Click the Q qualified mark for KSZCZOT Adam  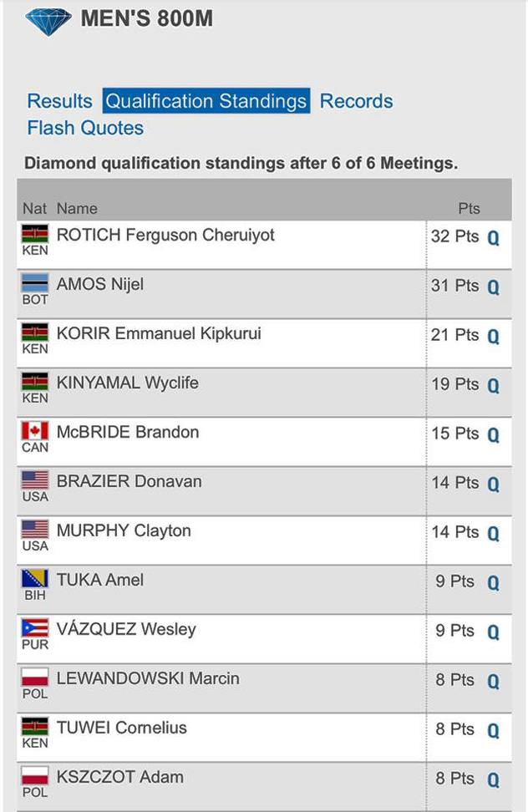pyautogui.click(x=493, y=780)
